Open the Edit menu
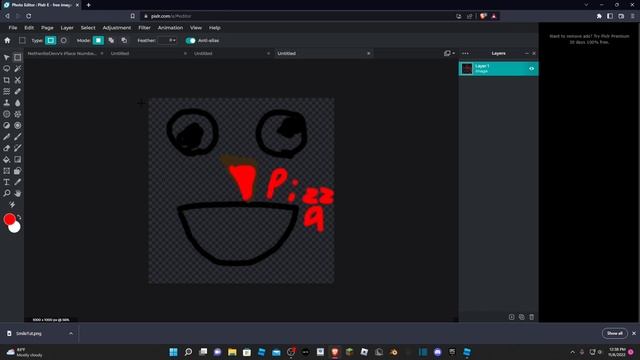Image resolution: width=640 pixels, height=360 pixels. coord(29,28)
